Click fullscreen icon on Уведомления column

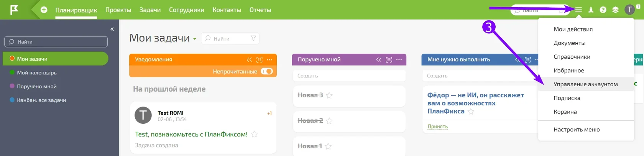tap(260, 60)
